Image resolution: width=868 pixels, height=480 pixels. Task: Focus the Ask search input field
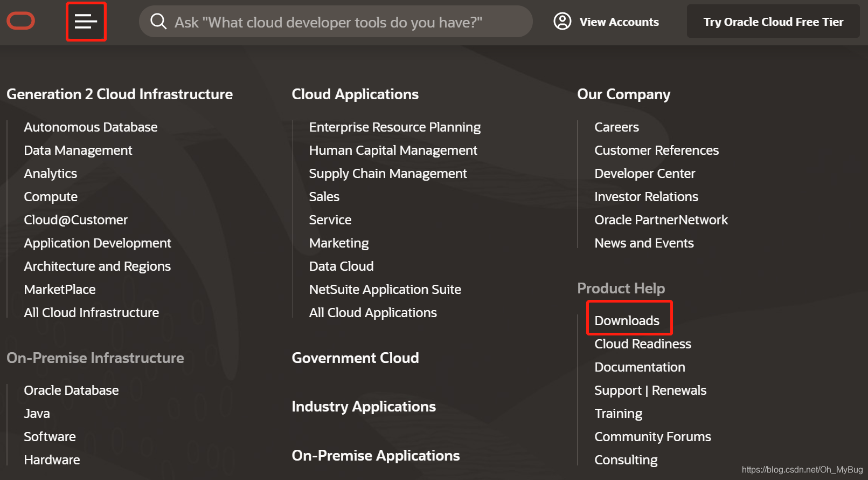tap(336, 22)
